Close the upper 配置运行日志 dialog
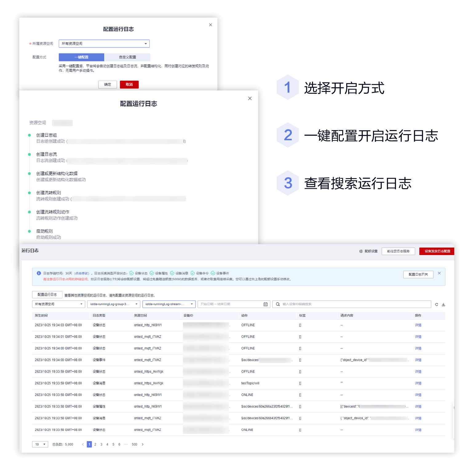Viewport: 476px width, 474px height. (x=211, y=25)
